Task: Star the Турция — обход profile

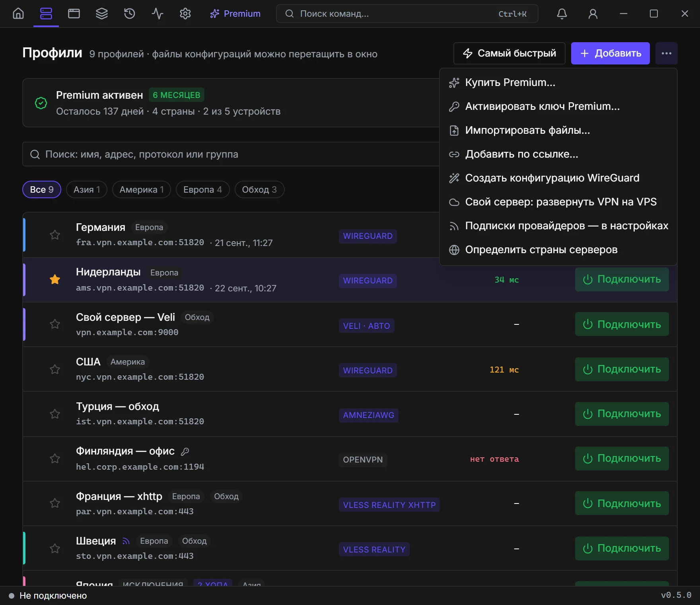Action: [55, 414]
